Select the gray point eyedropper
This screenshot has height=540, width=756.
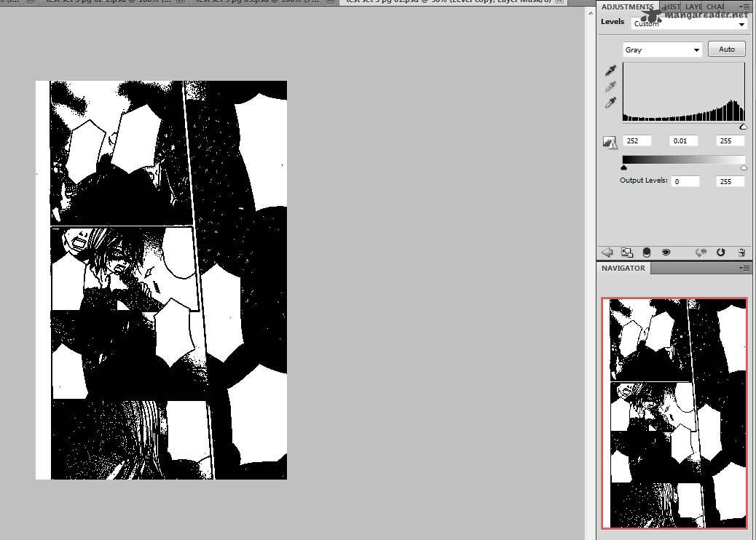pyautogui.click(x=610, y=87)
